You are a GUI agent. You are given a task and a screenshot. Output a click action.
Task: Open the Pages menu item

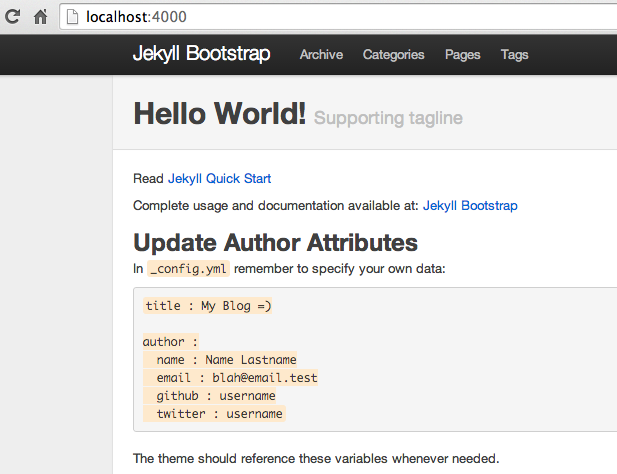tap(462, 55)
